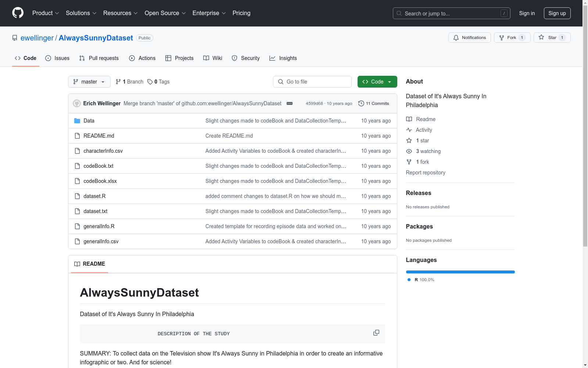Image resolution: width=588 pixels, height=368 pixels.
Task: Click the file icon next to generalInfo.R
Action: click(77, 226)
